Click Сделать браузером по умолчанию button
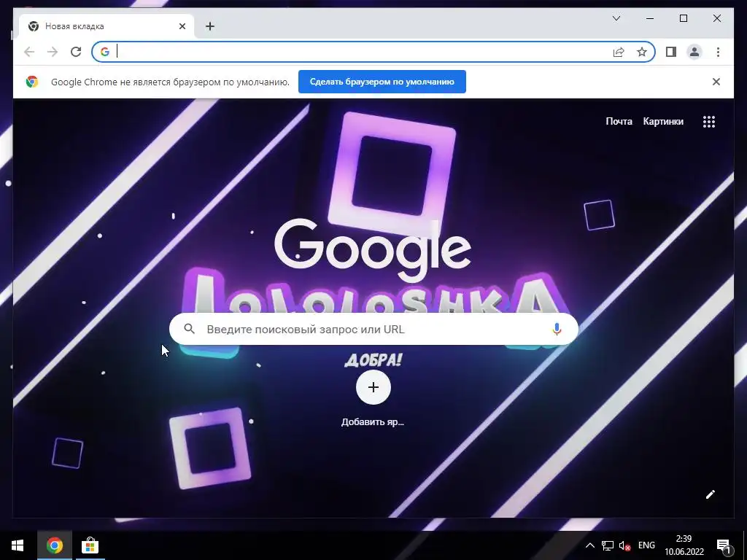Image resolution: width=747 pixels, height=560 pixels. click(x=382, y=82)
